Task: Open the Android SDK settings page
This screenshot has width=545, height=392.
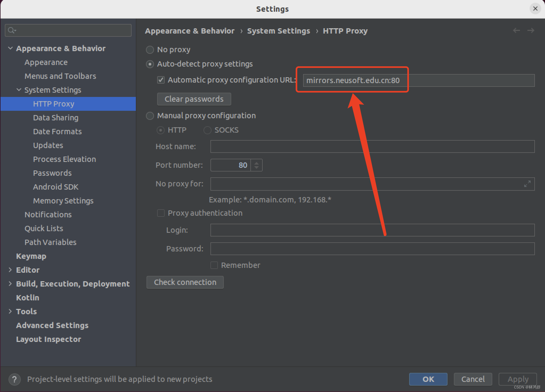Action: pyautogui.click(x=56, y=187)
